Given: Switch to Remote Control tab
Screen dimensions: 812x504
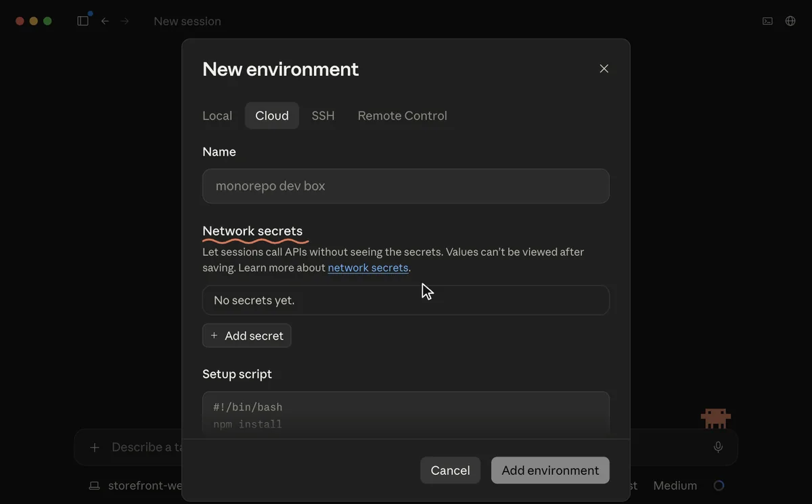Looking at the screenshot, I should click(402, 116).
